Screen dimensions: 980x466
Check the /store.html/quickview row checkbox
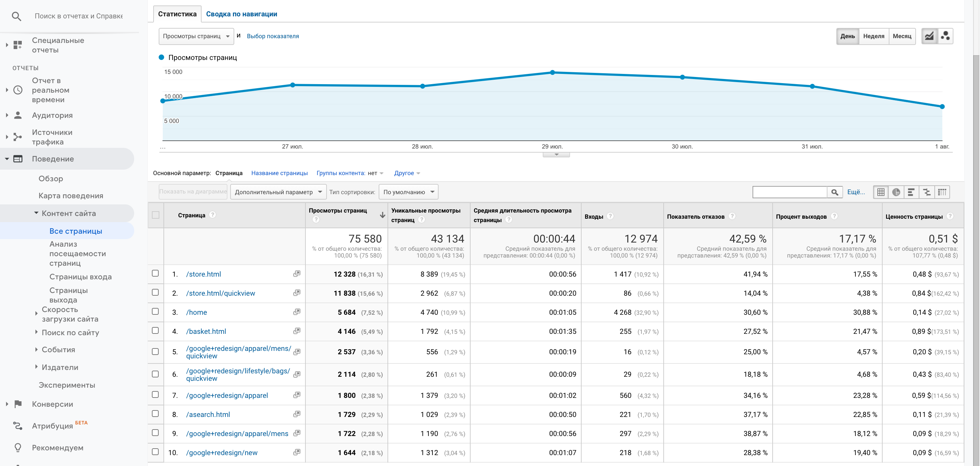(155, 292)
